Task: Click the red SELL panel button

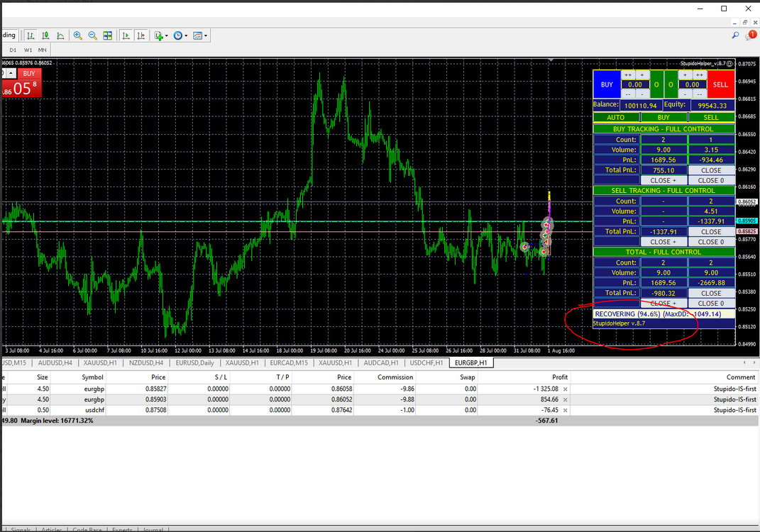Action: (721, 84)
